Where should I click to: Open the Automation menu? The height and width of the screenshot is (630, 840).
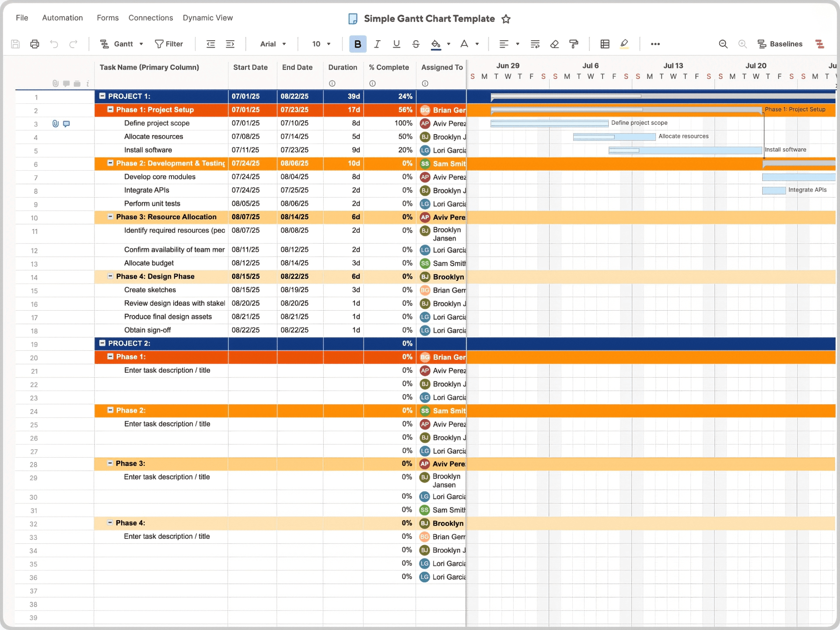pos(62,18)
